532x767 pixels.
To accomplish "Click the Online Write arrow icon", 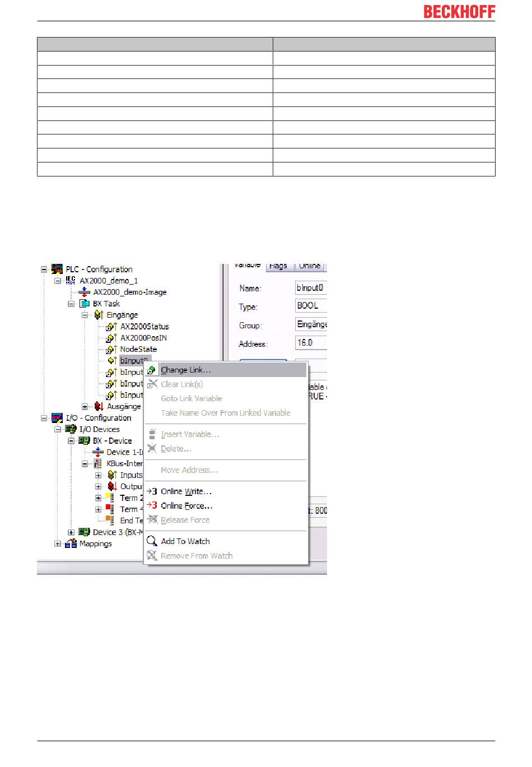I will pos(152,491).
